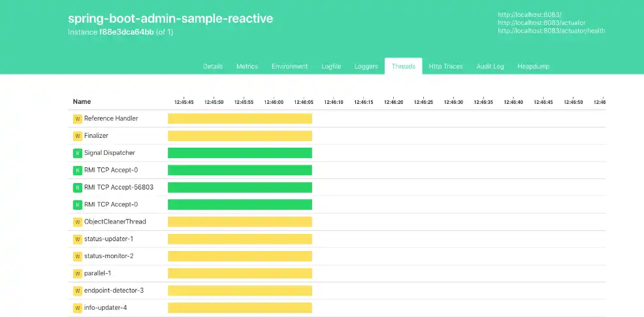Click the 12:46:00 time axis label
Image resolution: width=644 pixels, height=317 pixels.
pyautogui.click(x=274, y=103)
